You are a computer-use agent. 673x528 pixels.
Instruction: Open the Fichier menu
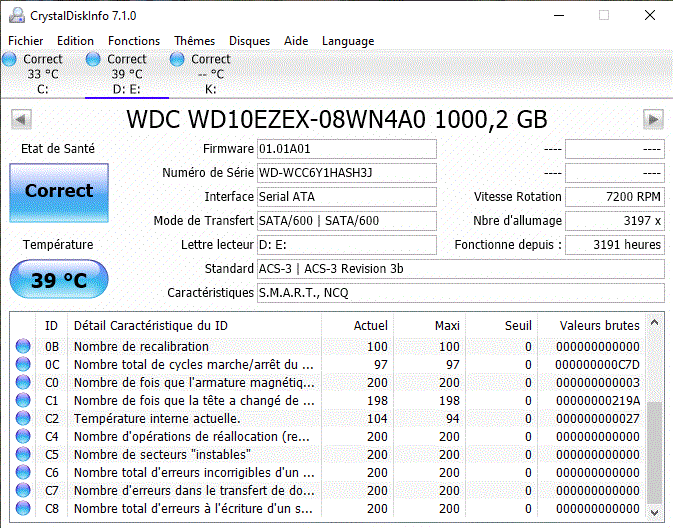(26, 41)
